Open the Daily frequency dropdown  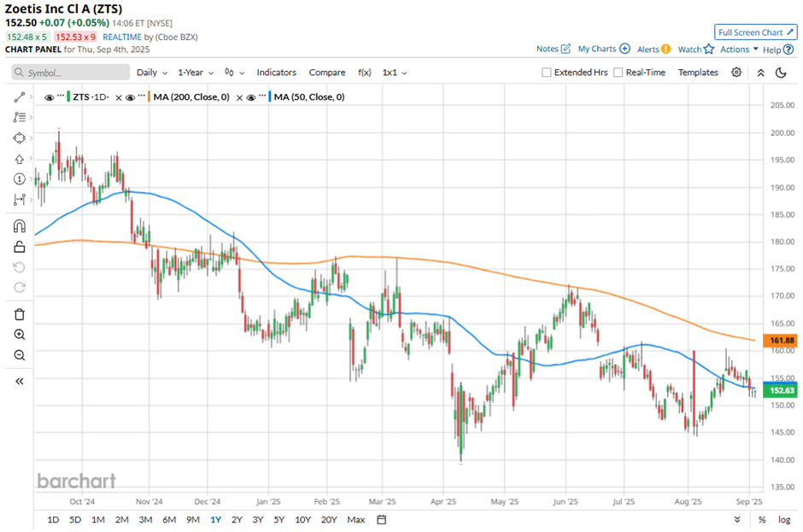[x=152, y=73]
